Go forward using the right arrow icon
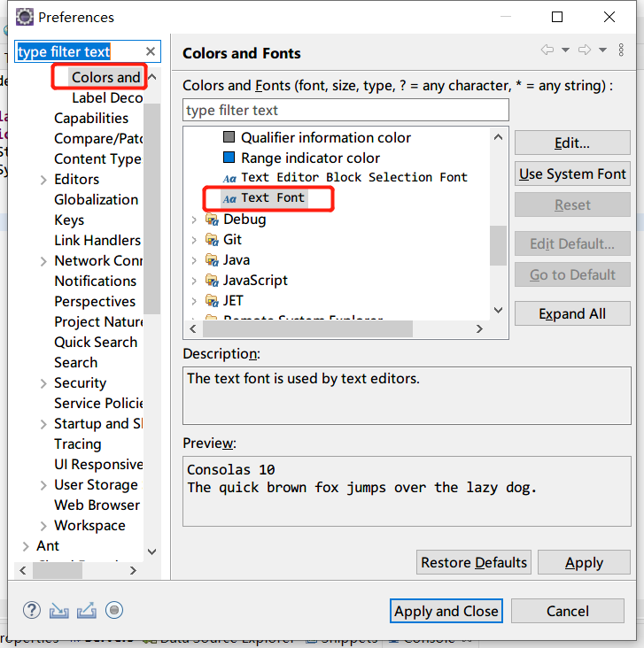644x648 pixels. [x=585, y=50]
